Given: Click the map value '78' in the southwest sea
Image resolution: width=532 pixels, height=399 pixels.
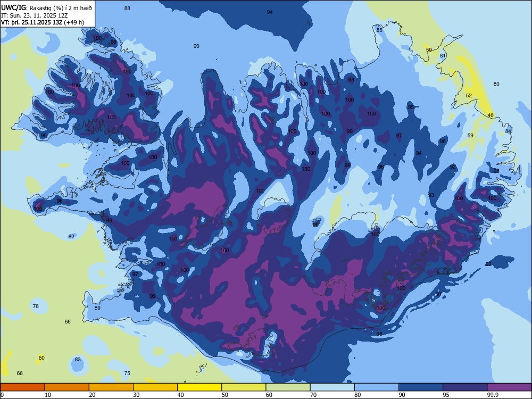Looking at the screenshot, I should tap(36, 306).
